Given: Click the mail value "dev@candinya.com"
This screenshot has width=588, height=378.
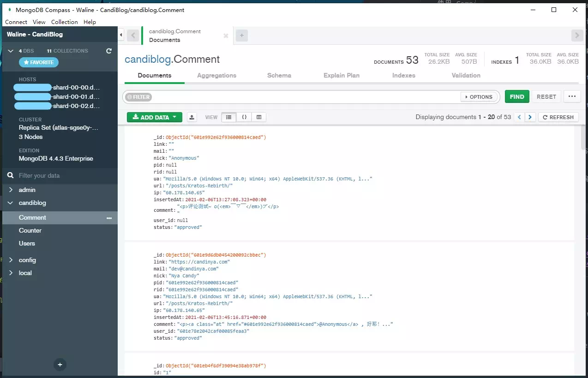Looking at the screenshot, I should [x=193, y=269].
